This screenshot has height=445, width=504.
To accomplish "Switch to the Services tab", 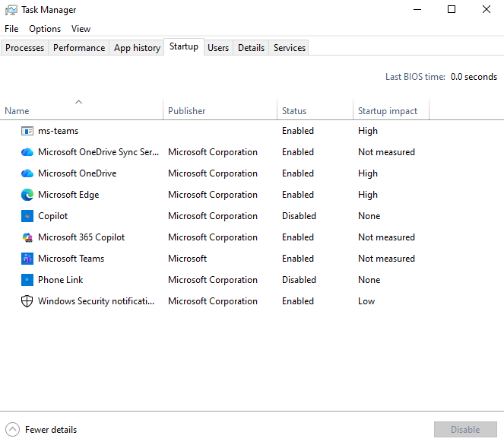I will tap(290, 48).
